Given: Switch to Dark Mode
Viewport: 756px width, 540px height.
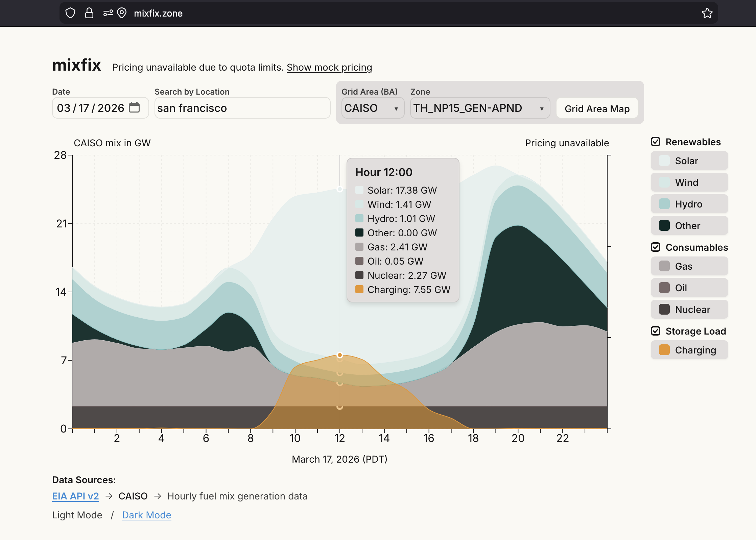Looking at the screenshot, I should (146, 515).
